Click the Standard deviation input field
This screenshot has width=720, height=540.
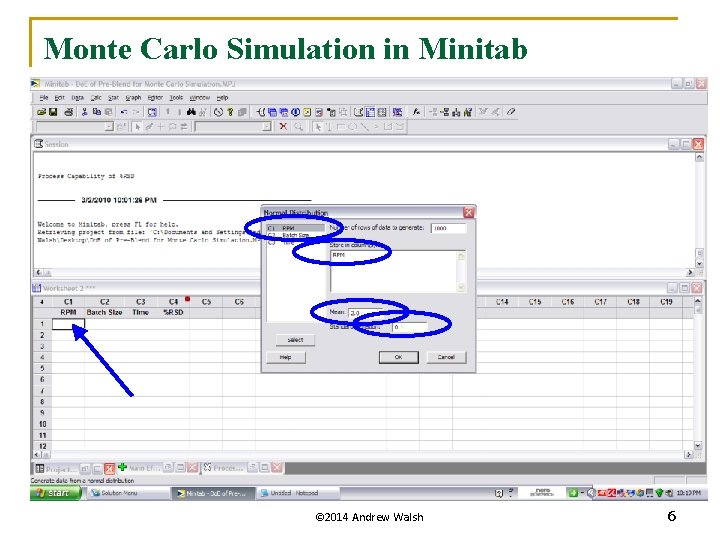(x=410, y=327)
